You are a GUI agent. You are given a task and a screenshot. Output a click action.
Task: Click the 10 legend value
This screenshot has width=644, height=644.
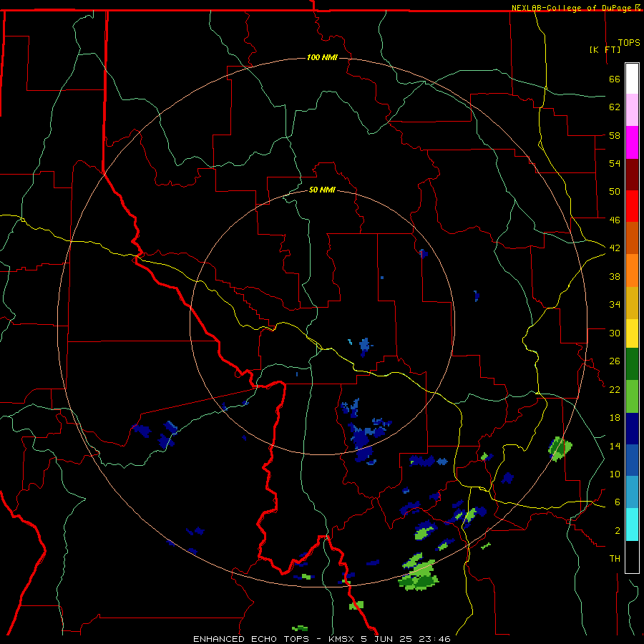click(x=615, y=474)
